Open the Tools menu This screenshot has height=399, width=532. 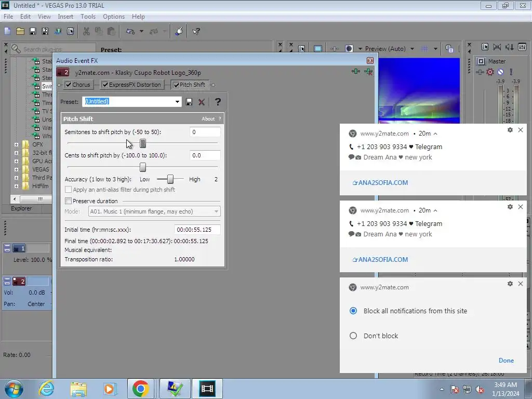88,16
